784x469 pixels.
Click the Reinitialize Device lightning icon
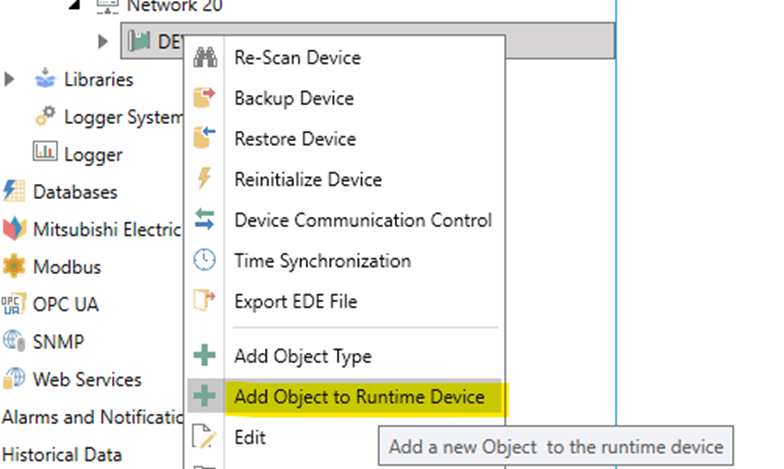[x=204, y=180]
